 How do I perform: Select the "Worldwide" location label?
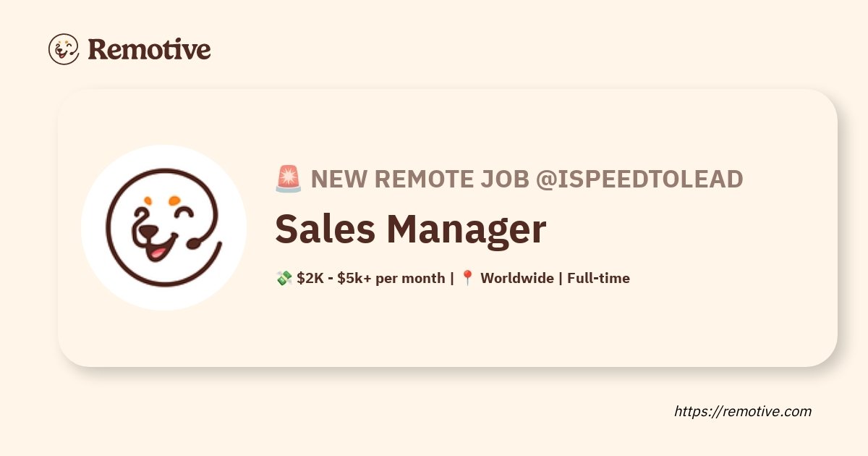pyautogui.click(x=516, y=278)
